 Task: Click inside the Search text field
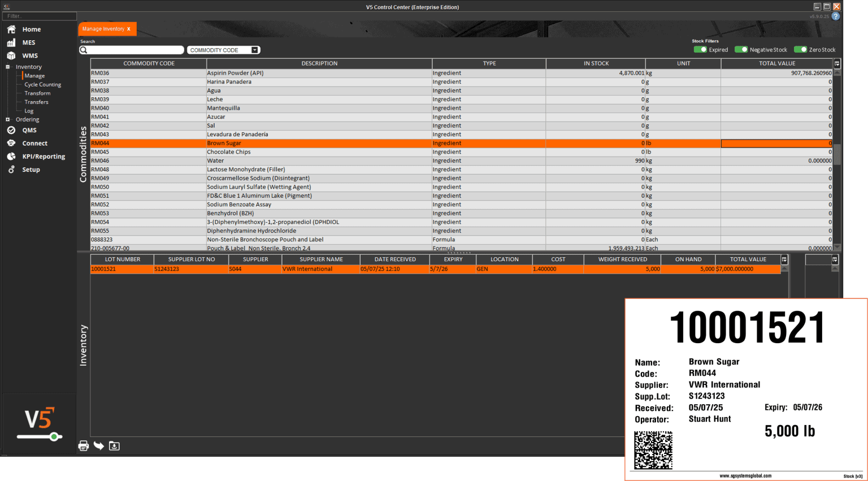[x=136, y=50]
